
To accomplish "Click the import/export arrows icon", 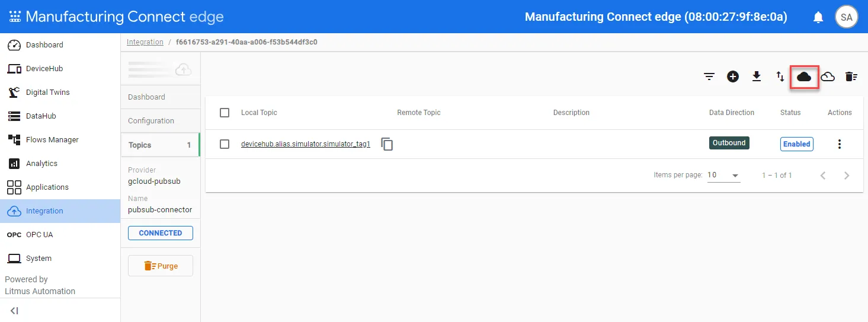I will (780, 76).
